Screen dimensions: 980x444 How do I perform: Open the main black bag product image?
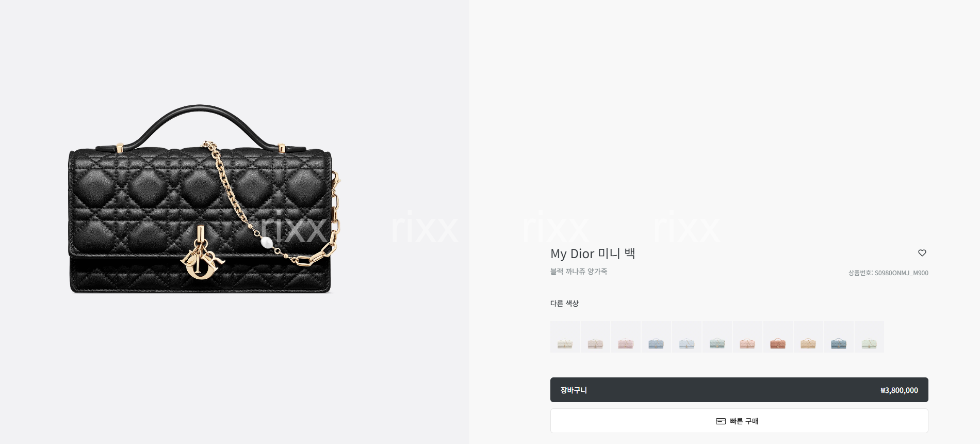[x=204, y=199]
